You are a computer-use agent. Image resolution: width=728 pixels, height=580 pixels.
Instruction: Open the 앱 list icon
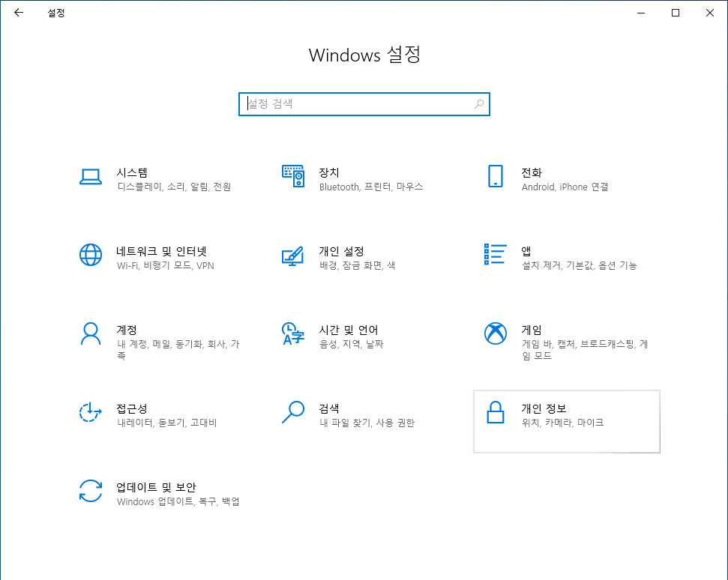pyautogui.click(x=496, y=254)
